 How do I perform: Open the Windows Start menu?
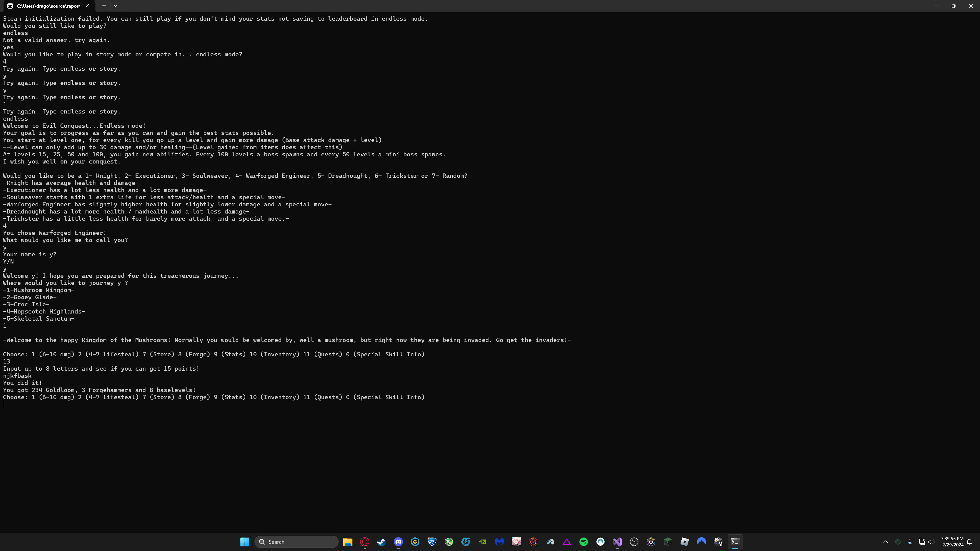pyautogui.click(x=245, y=542)
